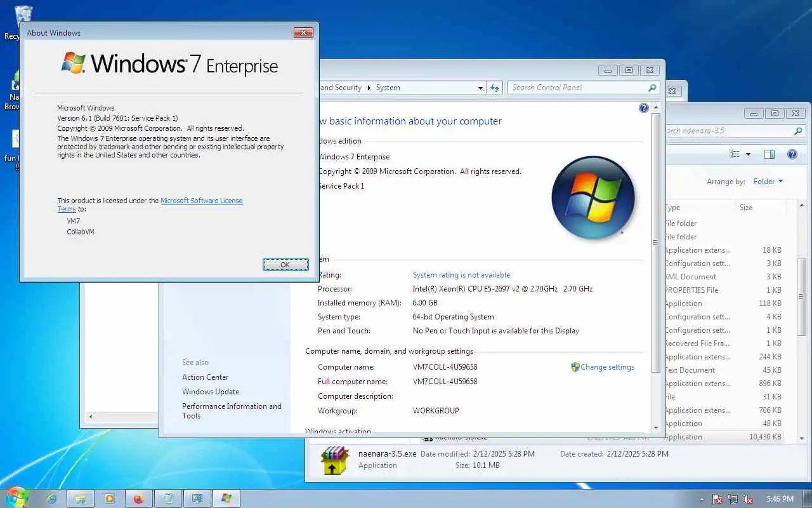
Task: Open the Arrange by Folder dropdown
Action: pos(768,182)
